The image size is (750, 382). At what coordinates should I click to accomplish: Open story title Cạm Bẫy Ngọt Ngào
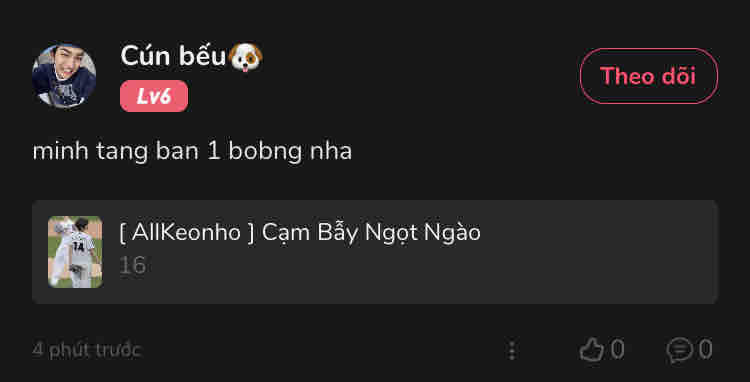371,234
